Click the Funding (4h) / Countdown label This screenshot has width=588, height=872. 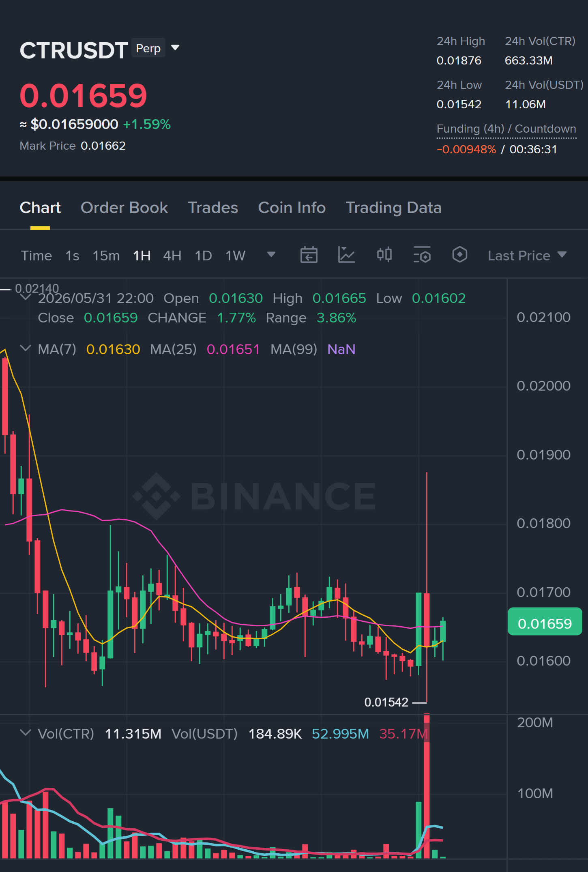pyautogui.click(x=506, y=129)
